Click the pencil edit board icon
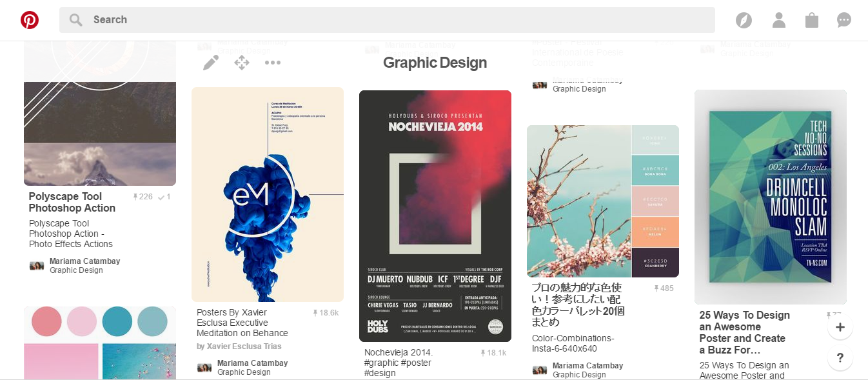This screenshot has width=868, height=380. [x=211, y=63]
